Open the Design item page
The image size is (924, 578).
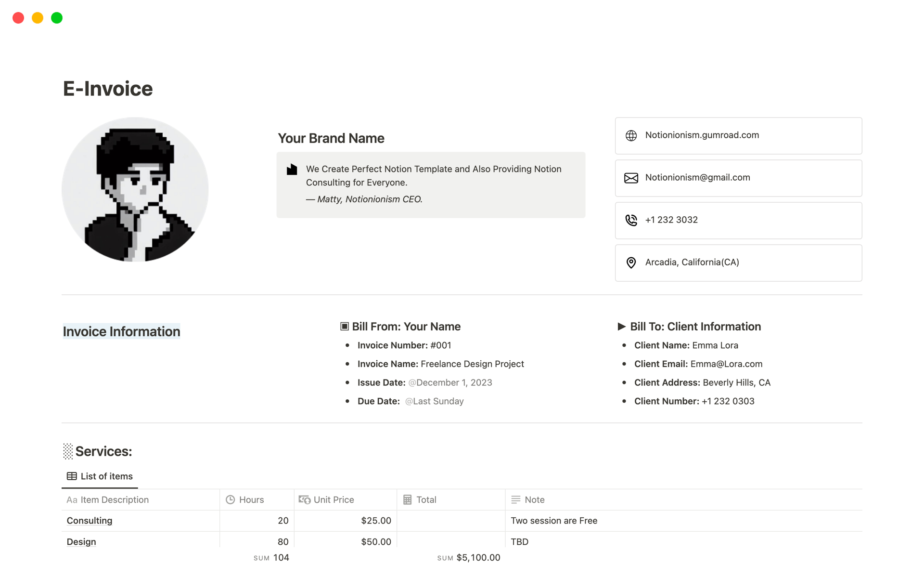(81, 542)
